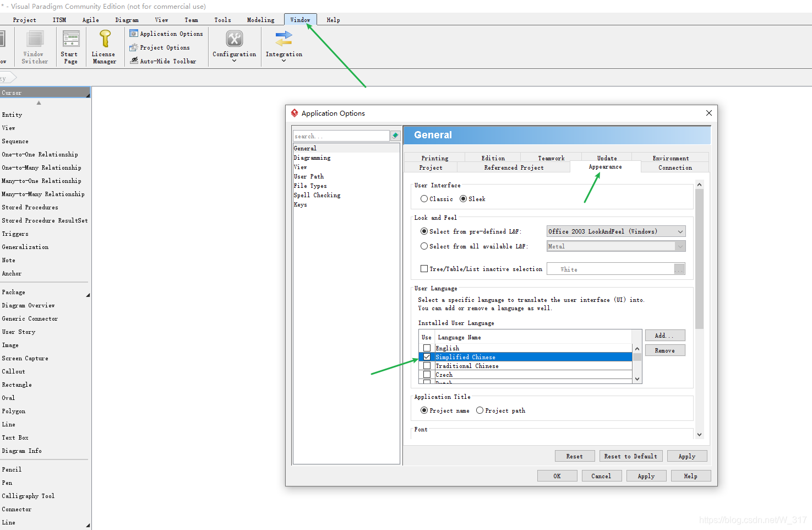Image resolution: width=812 pixels, height=530 pixels.
Task: Click the options search field
Action: (341, 136)
